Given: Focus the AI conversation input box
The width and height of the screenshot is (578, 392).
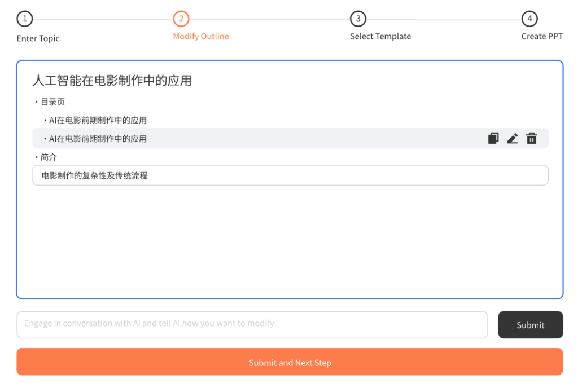Looking at the screenshot, I should coord(252,324).
